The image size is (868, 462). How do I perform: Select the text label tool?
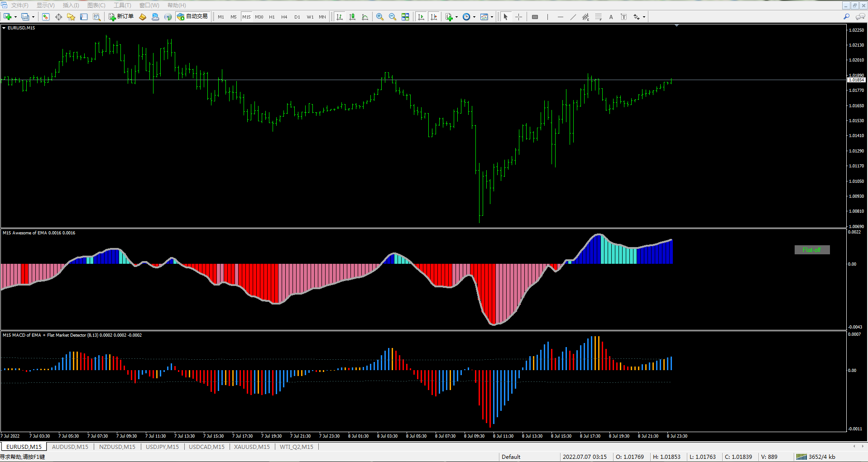(623, 17)
